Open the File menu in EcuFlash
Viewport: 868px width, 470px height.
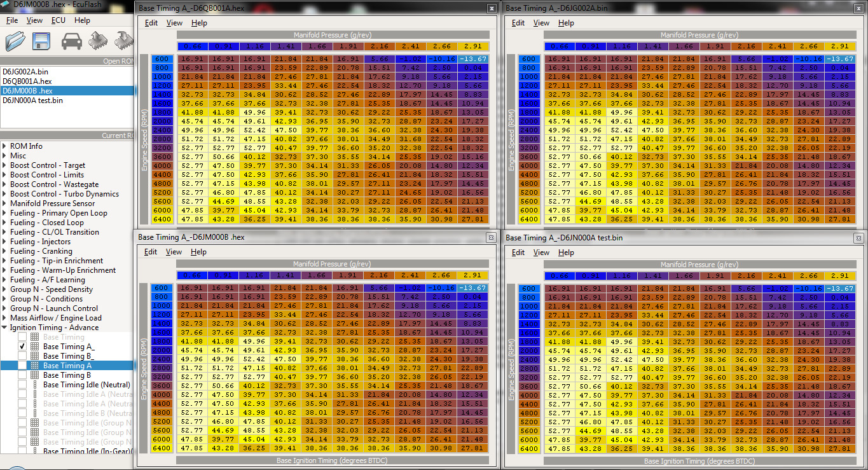[12, 20]
